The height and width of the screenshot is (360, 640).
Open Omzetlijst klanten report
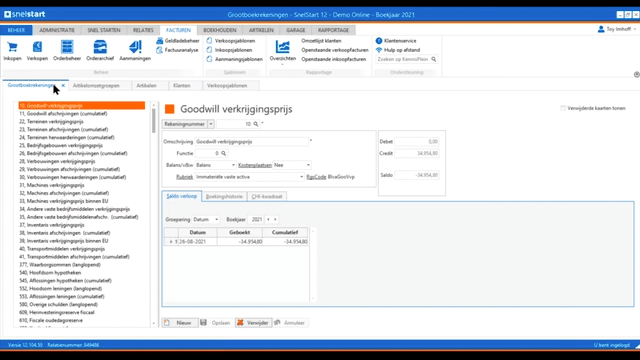pos(321,41)
